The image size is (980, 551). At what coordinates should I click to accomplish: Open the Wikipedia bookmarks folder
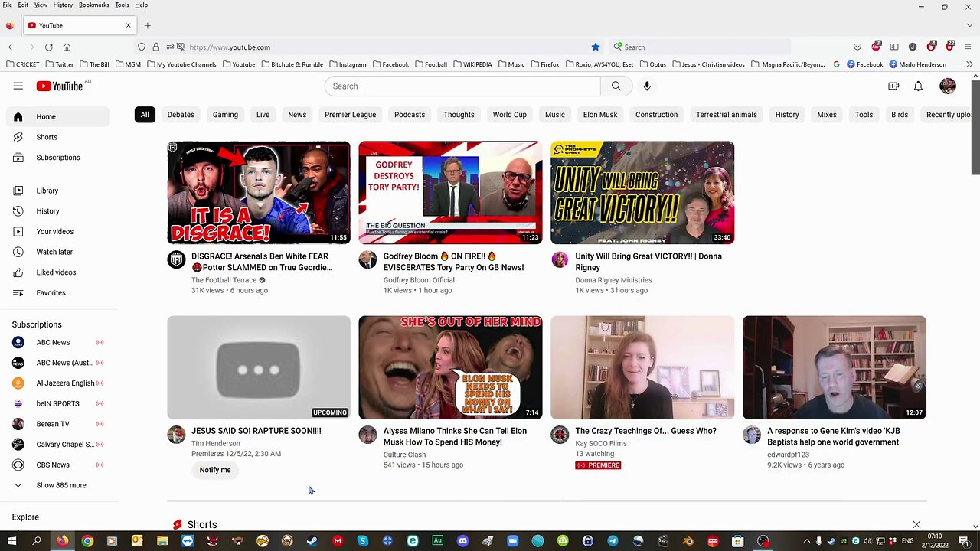pos(472,64)
